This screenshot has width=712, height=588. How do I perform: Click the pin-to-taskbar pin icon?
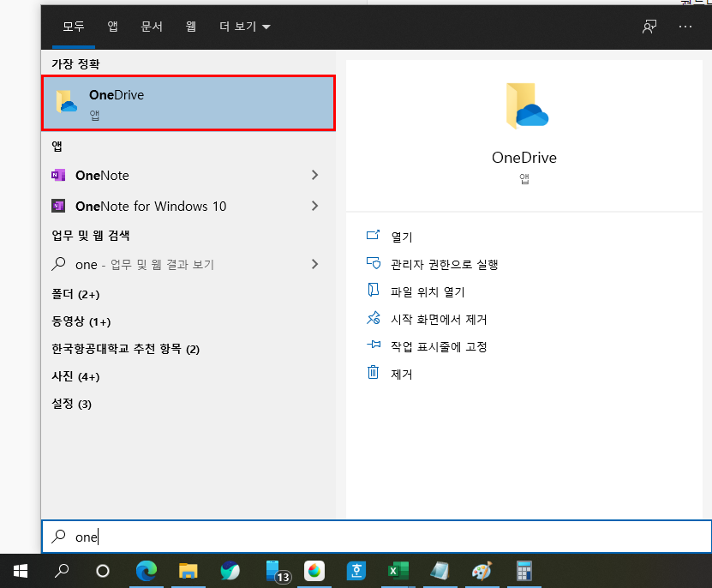pyautogui.click(x=374, y=345)
